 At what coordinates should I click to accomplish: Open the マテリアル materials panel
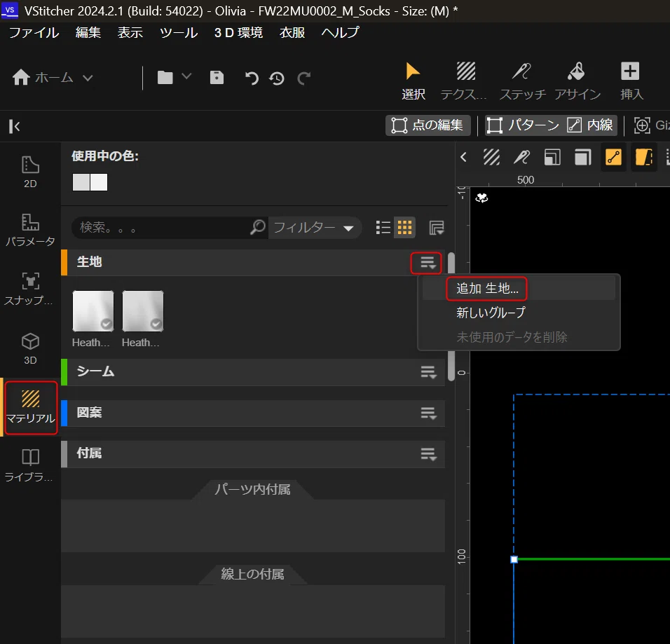[x=31, y=408]
